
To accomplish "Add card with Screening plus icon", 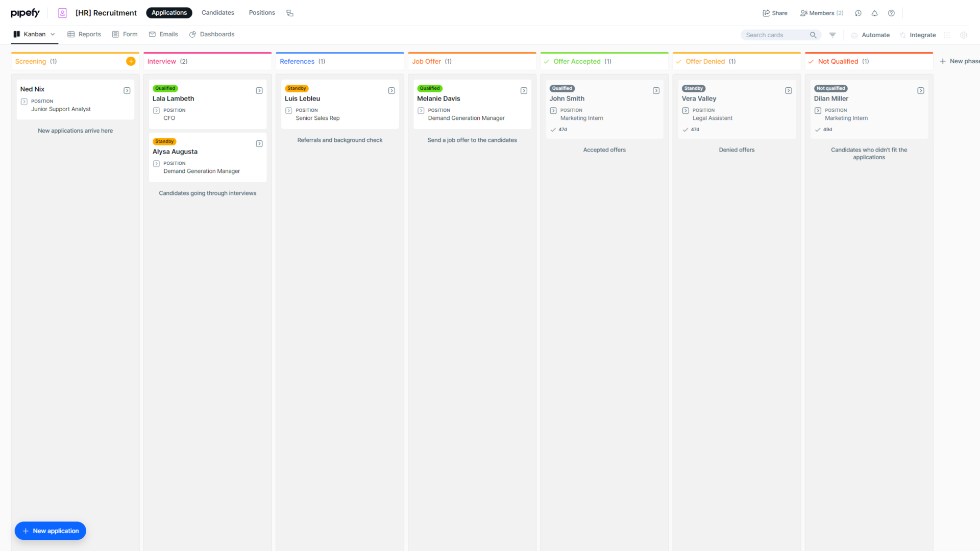I will pyautogui.click(x=131, y=61).
